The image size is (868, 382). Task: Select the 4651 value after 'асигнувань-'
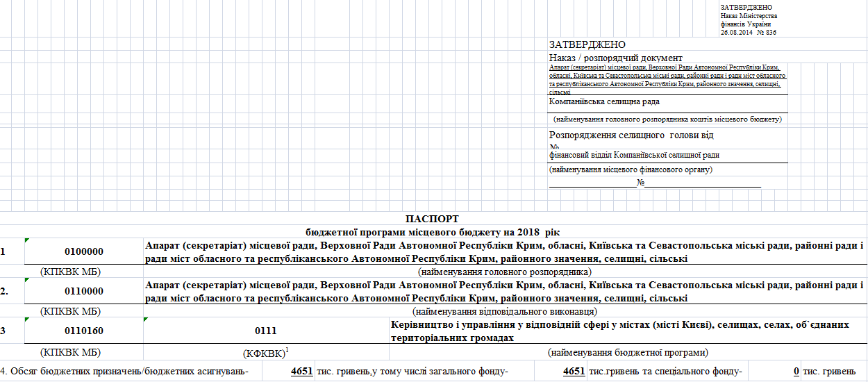point(302,372)
